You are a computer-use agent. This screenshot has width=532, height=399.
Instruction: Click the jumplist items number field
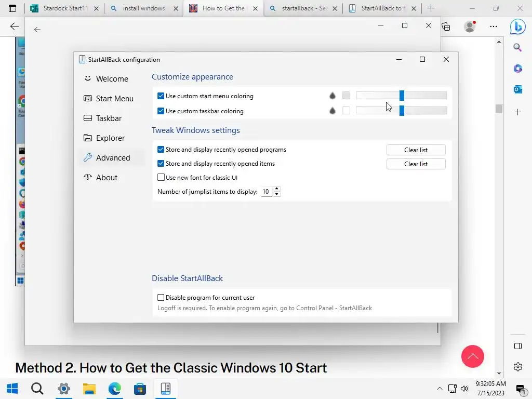click(x=267, y=192)
